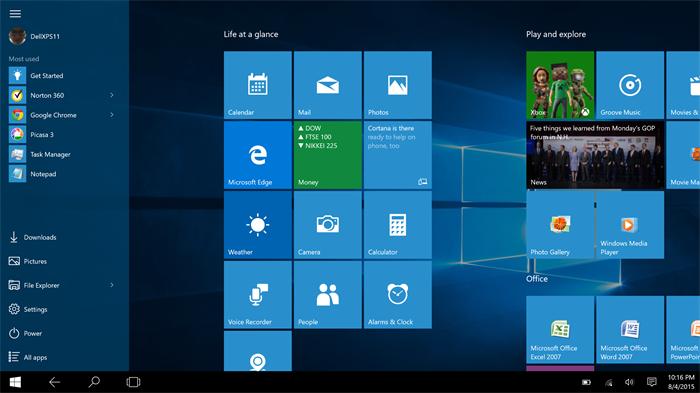
Task: Launch Microsoft Edge tile
Action: tap(258, 155)
